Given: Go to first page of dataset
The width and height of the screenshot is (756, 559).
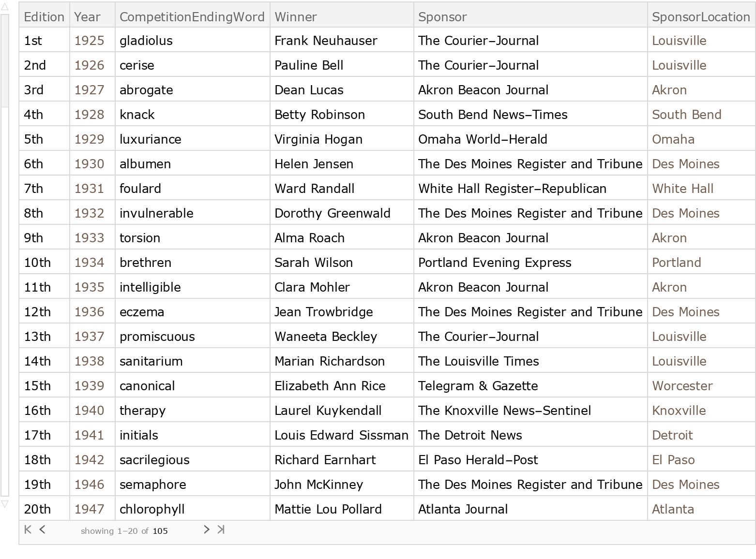Looking at the screenshot, I should [x=28, y=530].
